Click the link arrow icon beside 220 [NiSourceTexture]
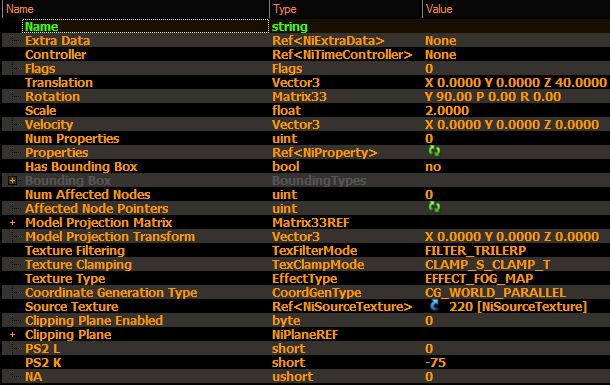Image resolution: width=610 pixels, height=385 pixels. pos(435,306)
